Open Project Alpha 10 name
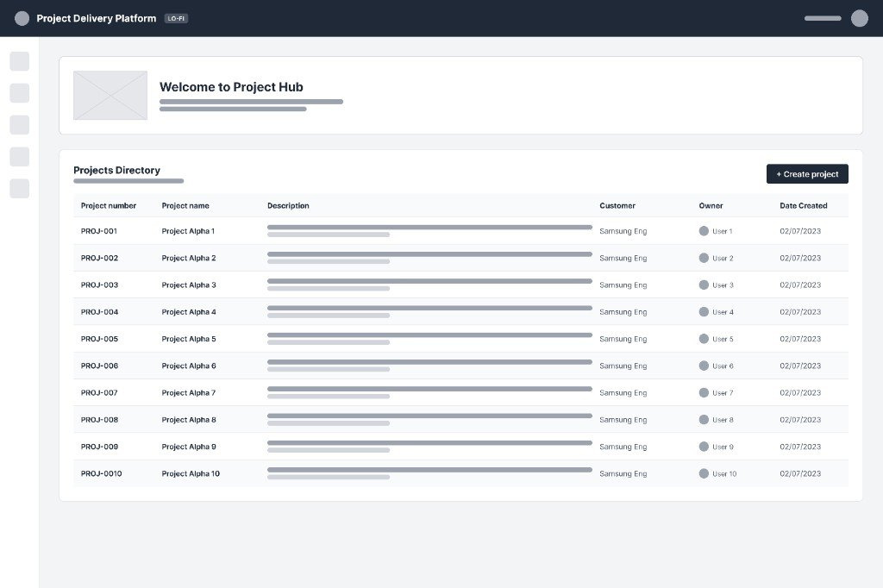The height and width of the screenshot is (588, 883). point(191,473)
